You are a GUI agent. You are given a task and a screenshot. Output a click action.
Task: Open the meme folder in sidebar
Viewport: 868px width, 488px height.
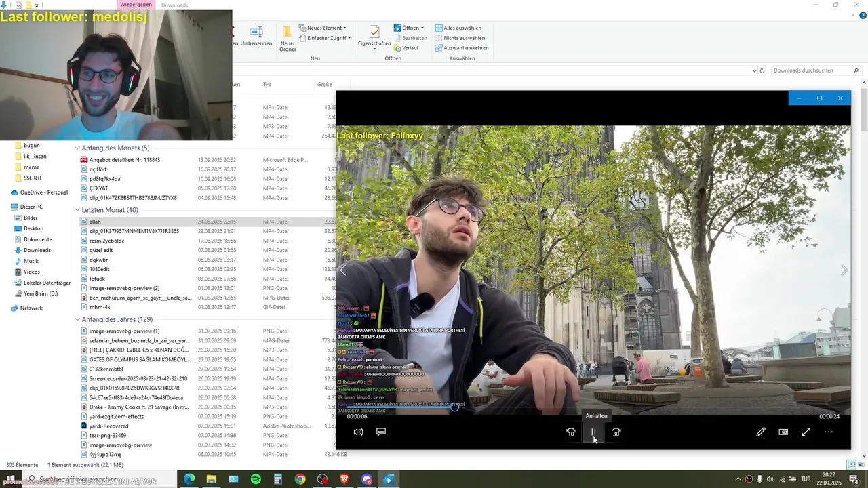pyautogui.click(x=31, y=167)
